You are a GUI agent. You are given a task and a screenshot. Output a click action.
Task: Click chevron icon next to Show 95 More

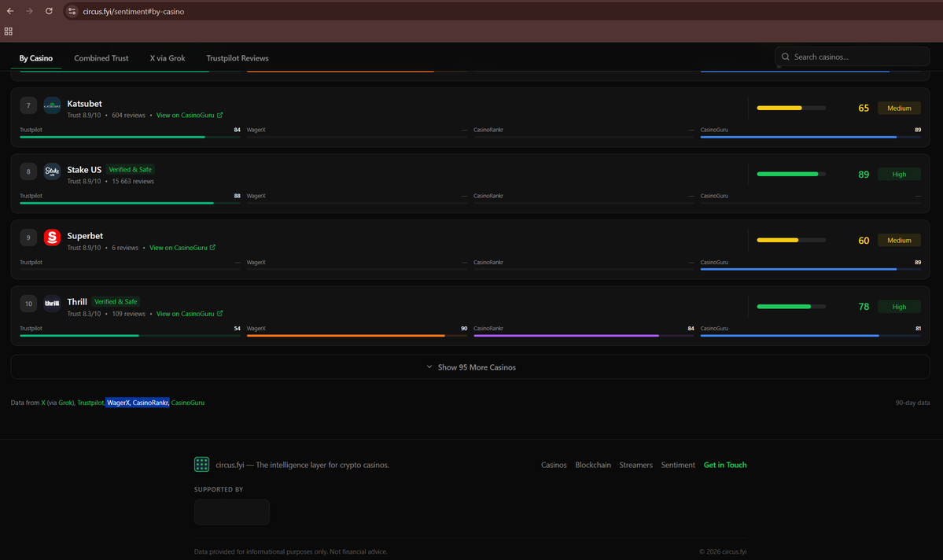coord(429,367)
